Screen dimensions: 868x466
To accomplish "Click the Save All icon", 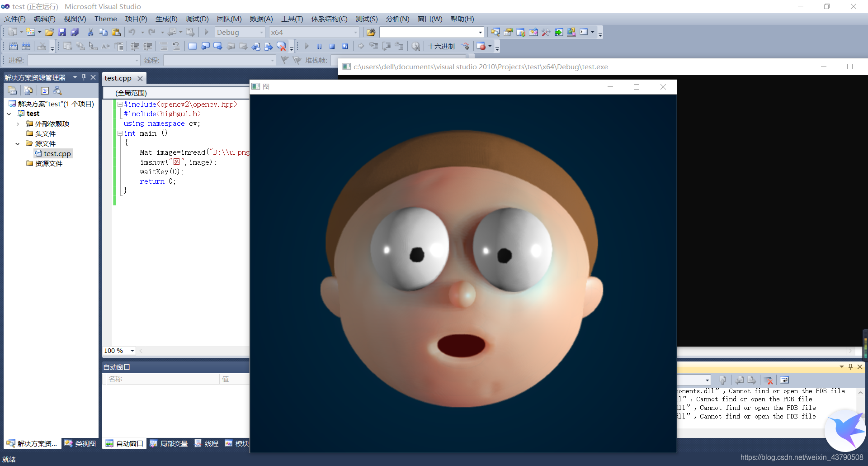I will pyautogui.click(x=75, y=33).
